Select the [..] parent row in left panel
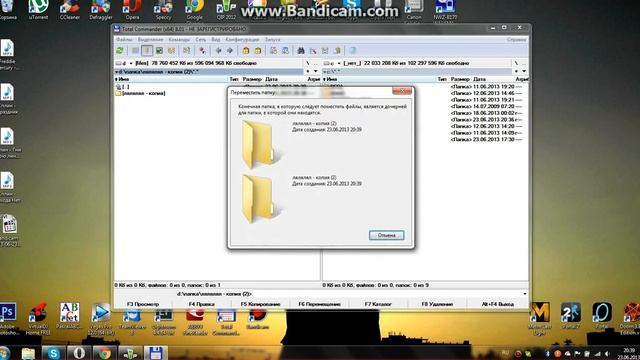640x360 pixels. [122, 87]
